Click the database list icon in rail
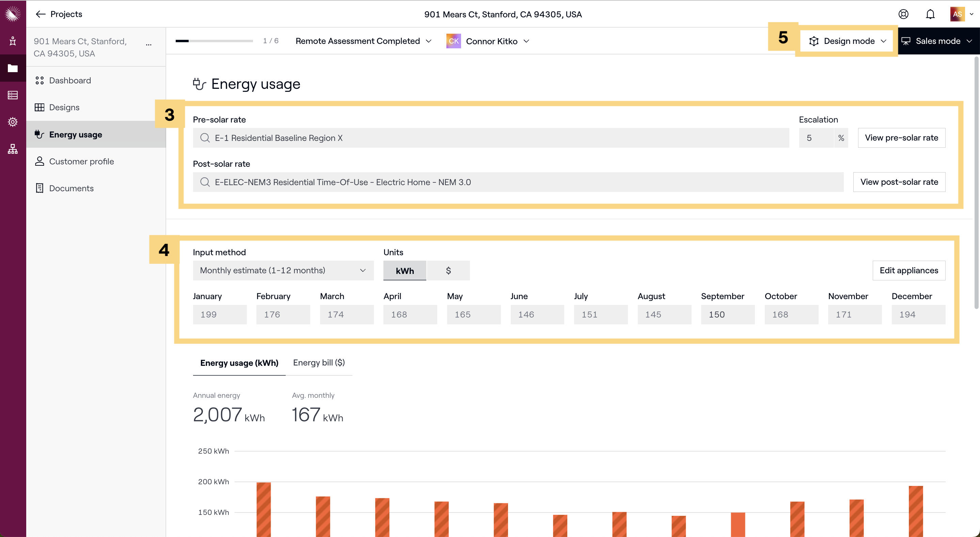The image size is (980, 537). [13, 95]
